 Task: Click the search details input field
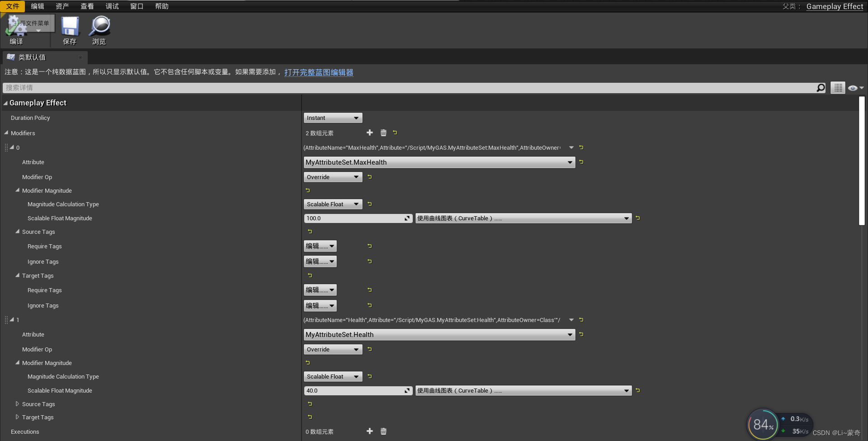coord(409,88)
